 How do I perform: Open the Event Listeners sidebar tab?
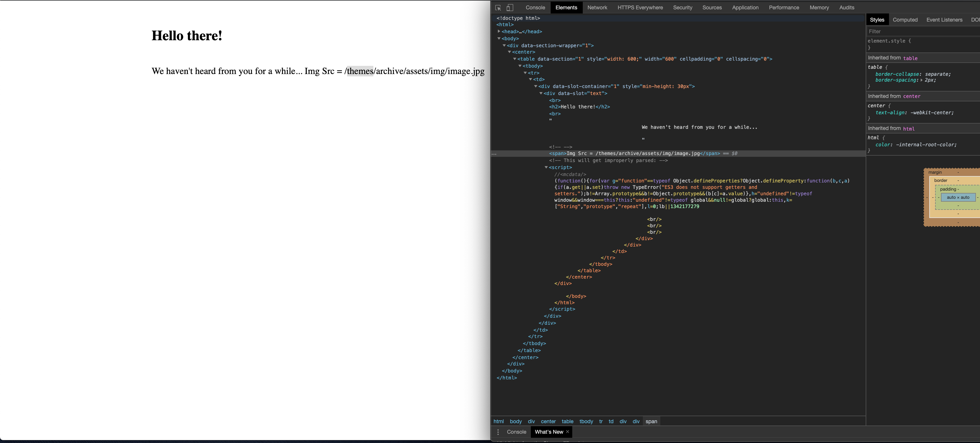tap(944, 20)
